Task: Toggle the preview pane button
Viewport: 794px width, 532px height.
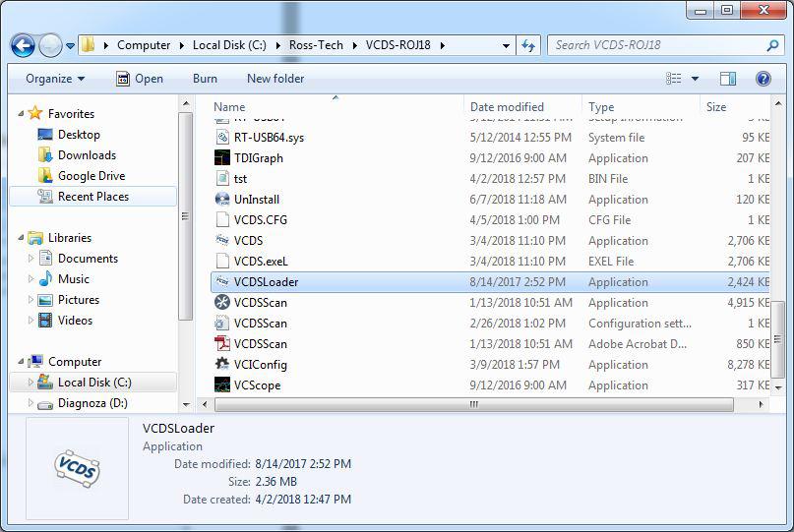Action: click(x=728, y=79)
